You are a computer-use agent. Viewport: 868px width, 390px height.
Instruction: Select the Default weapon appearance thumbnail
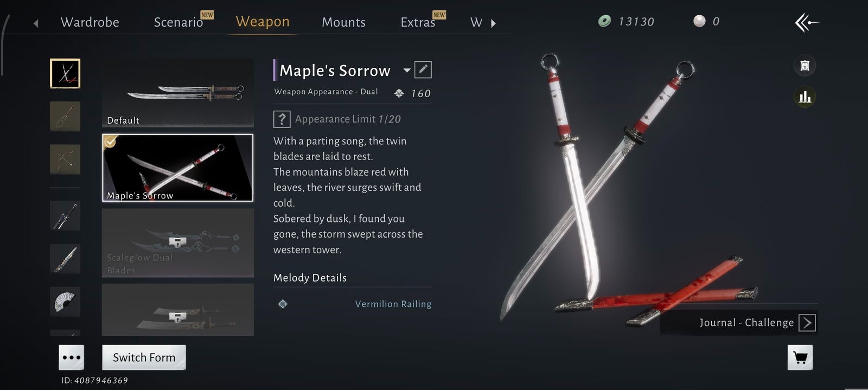(x=178, y=93)
